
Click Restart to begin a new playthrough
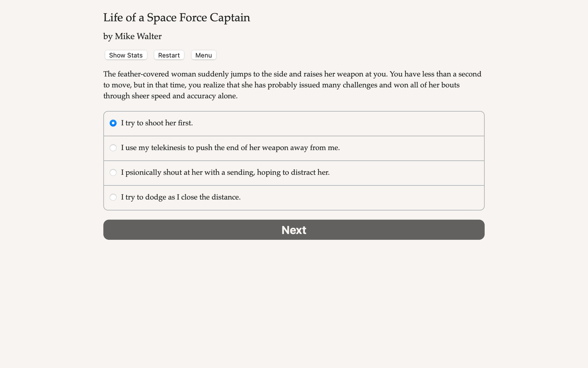(169, 55)
